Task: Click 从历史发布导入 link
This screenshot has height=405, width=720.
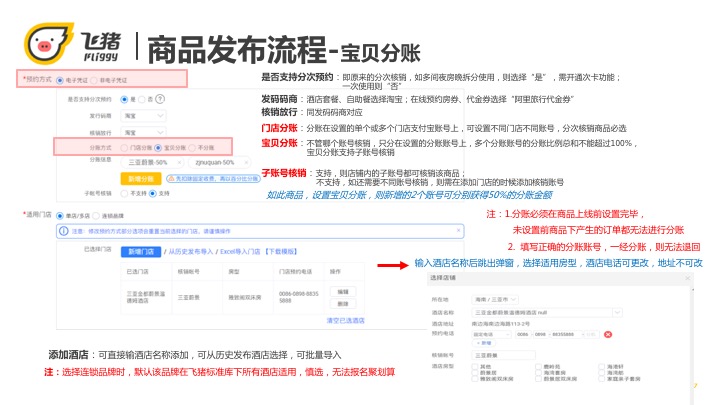Action: [x=191, y=252]
